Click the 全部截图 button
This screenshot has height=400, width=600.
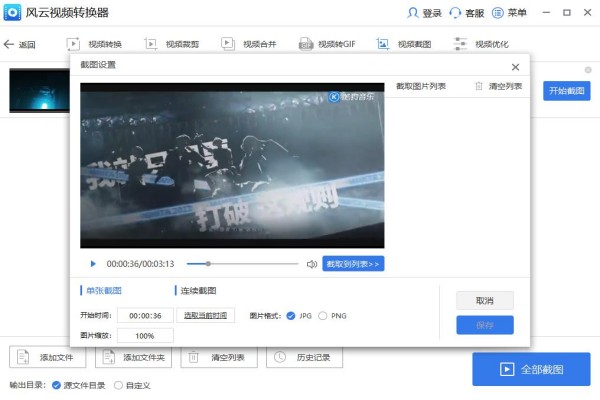pos(531,369)
